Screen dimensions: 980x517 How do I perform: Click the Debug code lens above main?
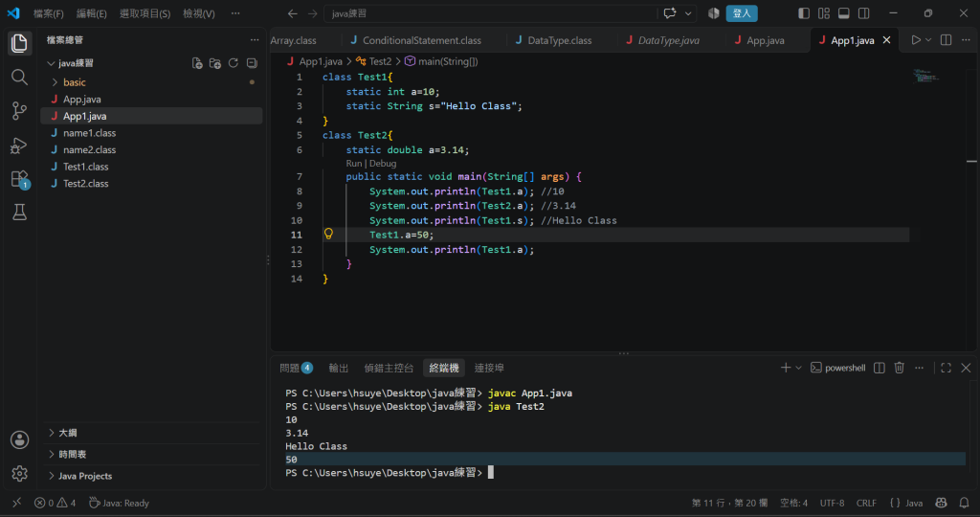coord(383,163)
